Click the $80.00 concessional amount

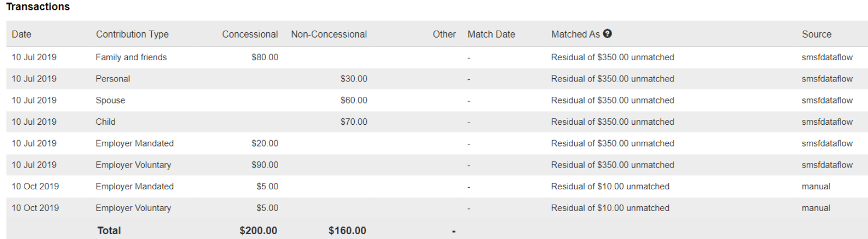point(265,57)
